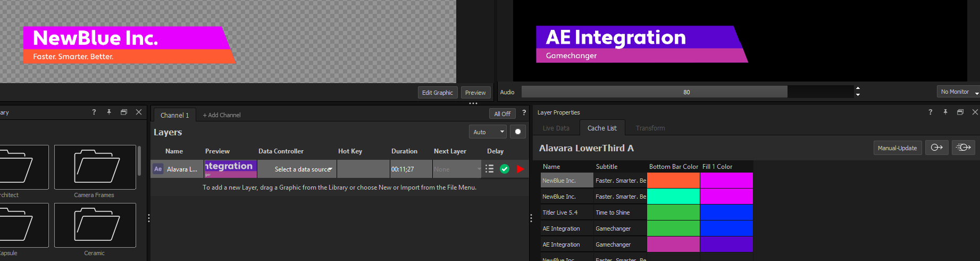Viewport: 980px width, 261px height.
Task: Click the Alavara LowerThird A title
Action: [x=587, y=148]
